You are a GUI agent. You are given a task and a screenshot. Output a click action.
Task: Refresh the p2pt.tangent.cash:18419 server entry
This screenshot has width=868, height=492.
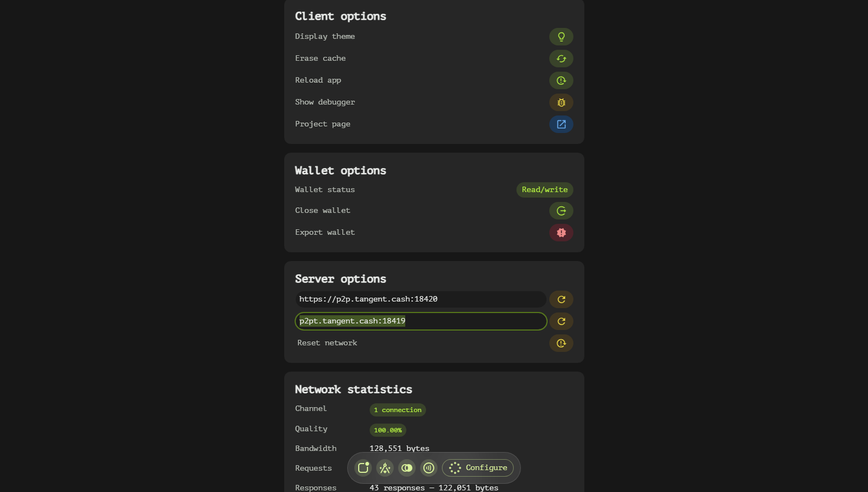[x=561, y=321]
